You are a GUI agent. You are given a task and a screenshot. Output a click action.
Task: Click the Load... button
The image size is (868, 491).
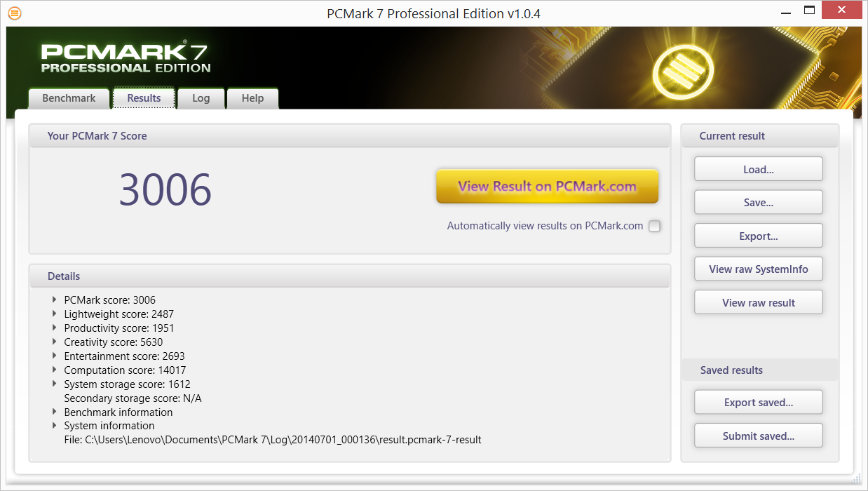[x=759, y=169]
